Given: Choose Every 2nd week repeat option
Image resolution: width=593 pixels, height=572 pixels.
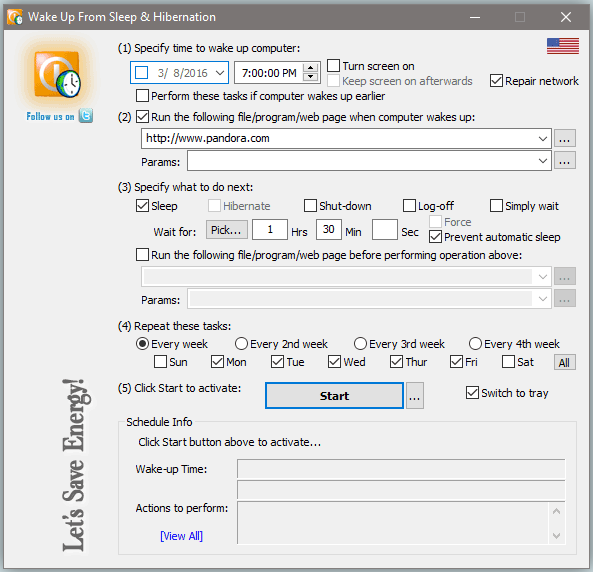Looking at the screenshot, I should [x=241, y=344].
